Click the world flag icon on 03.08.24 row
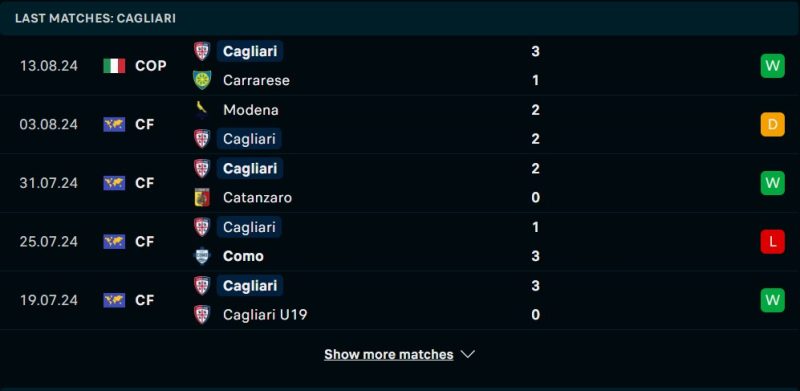Image resolution: width=800 pixels, height=391 pixels. [114, 125]
